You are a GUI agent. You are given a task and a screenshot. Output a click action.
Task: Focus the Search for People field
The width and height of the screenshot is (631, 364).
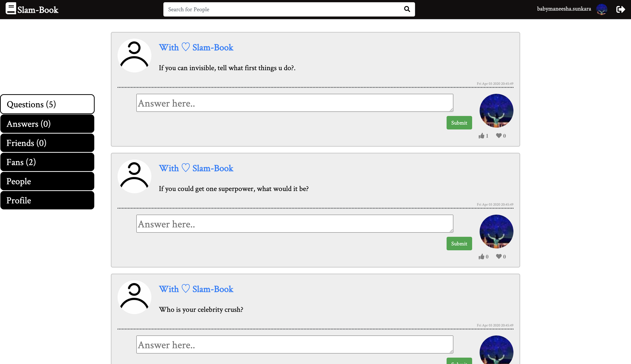point(283,10)
